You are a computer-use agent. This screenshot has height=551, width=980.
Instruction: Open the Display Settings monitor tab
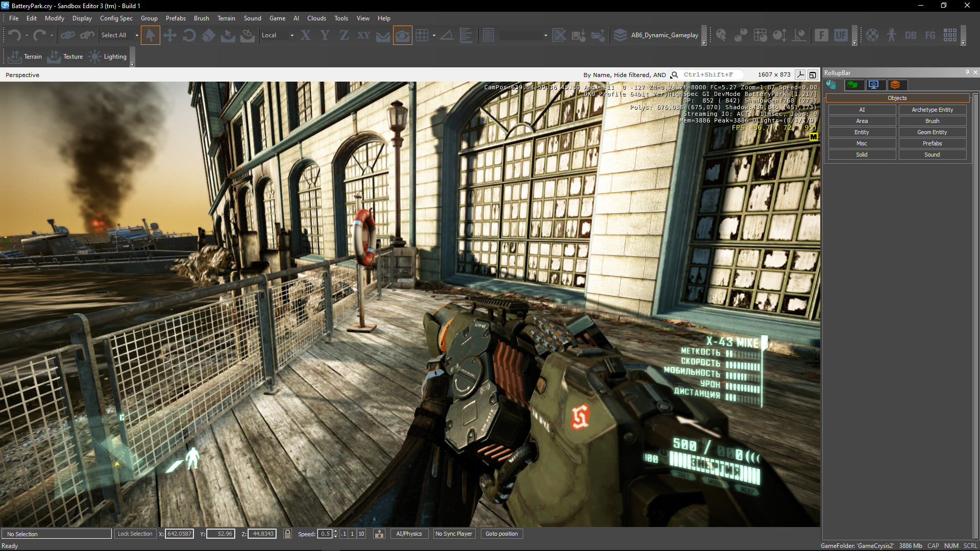[874, 85]
